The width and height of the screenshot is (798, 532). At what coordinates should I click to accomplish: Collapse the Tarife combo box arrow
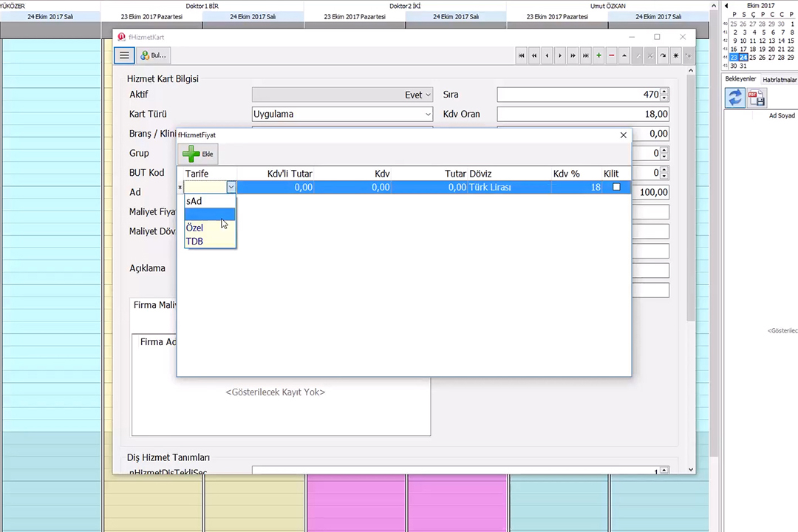231,188
